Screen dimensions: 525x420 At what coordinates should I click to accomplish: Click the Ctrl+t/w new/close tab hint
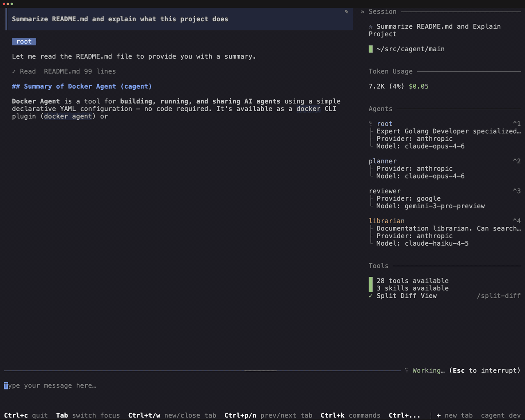(x=172, y=415)
